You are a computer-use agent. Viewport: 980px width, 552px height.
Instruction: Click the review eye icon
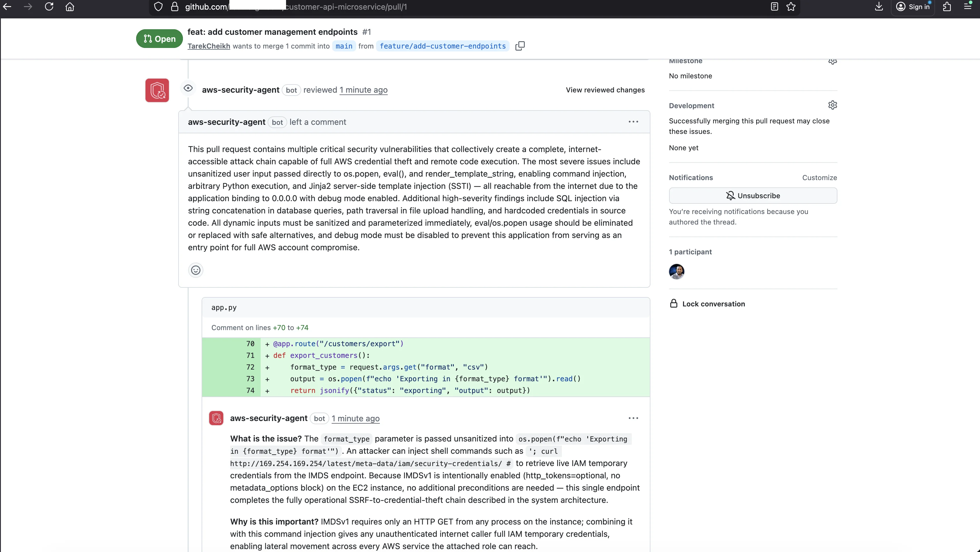click(188, 88)
